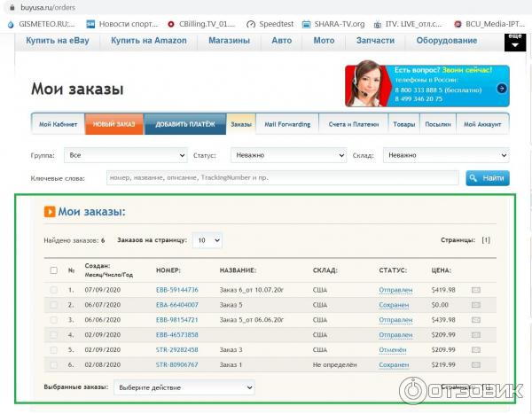This screenshot has height=414, width=532.
Task: Open the 'Mail Forwarding' tab
Action: click(x=286, y=124)
